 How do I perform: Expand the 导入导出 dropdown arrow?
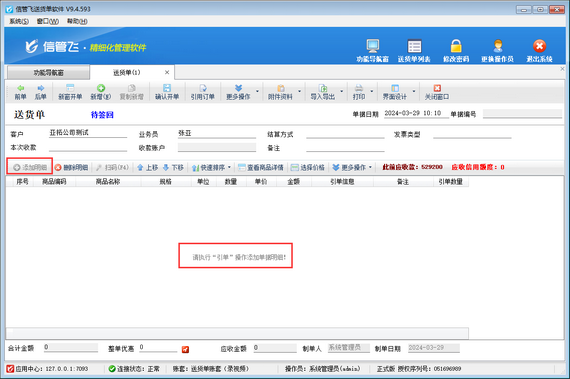(x=342, y=91)
